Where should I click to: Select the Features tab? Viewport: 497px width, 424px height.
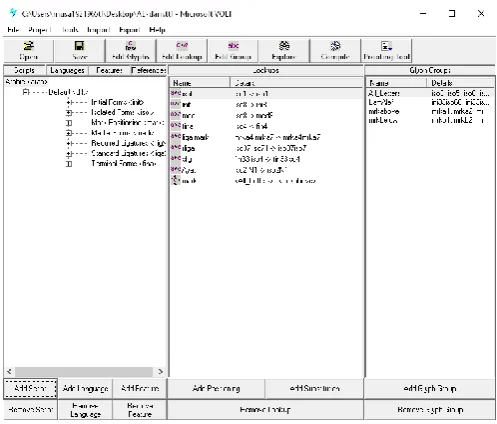coord(109,70)
